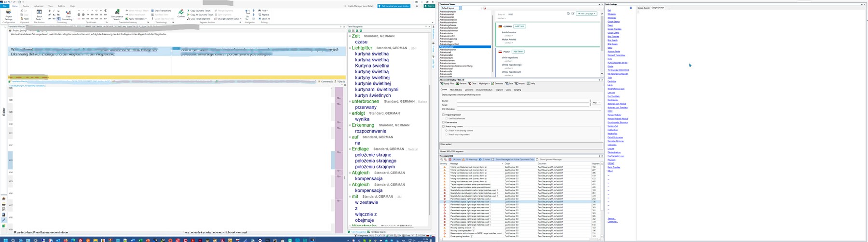
Task: Switch to the Advanced ribbon tab
Action: point(39,6)
